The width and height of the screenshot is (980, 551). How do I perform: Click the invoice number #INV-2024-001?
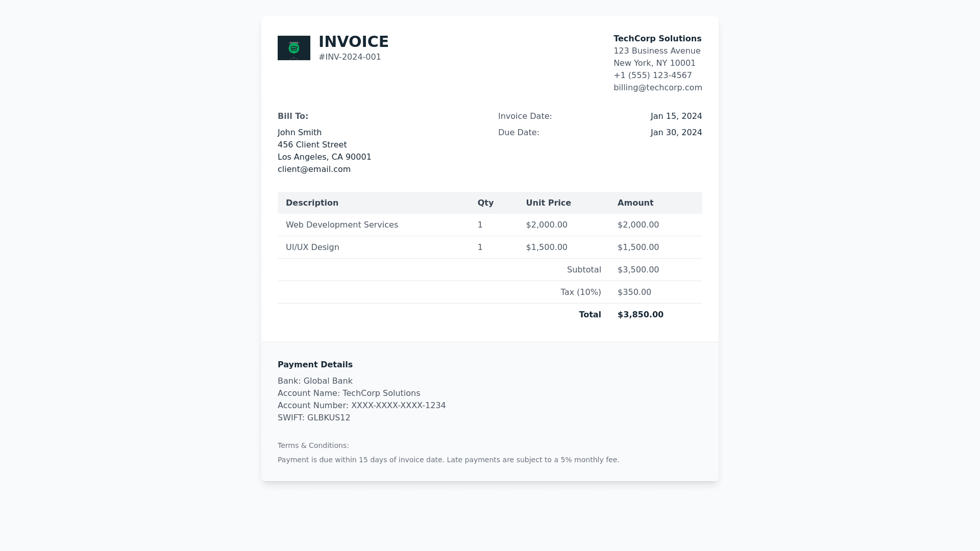[350, 57]
